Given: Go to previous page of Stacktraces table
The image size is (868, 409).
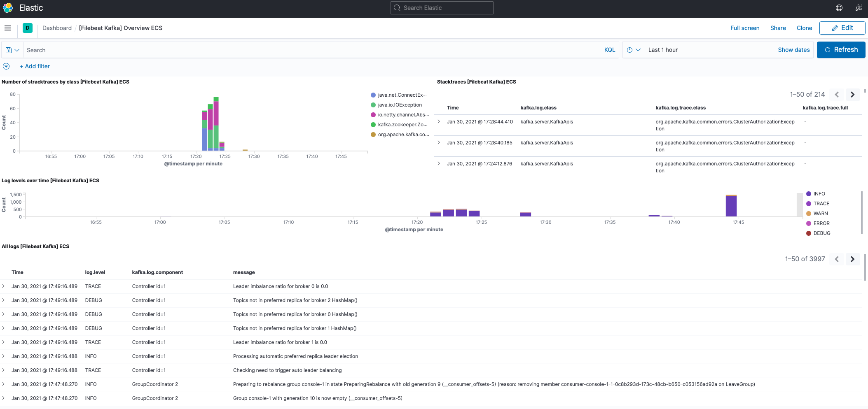Looking at the screenshot, I should (x=837, y=95).
